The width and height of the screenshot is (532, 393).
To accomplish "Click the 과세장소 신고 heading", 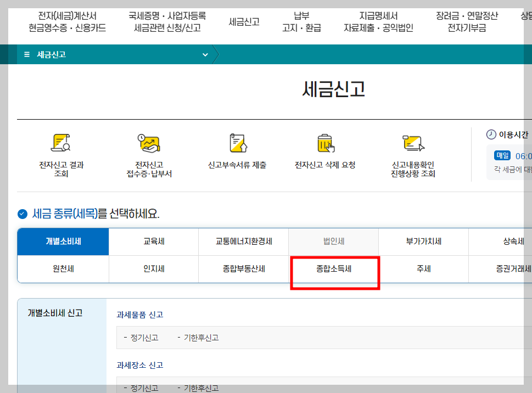I will click(x=140, y=365).
